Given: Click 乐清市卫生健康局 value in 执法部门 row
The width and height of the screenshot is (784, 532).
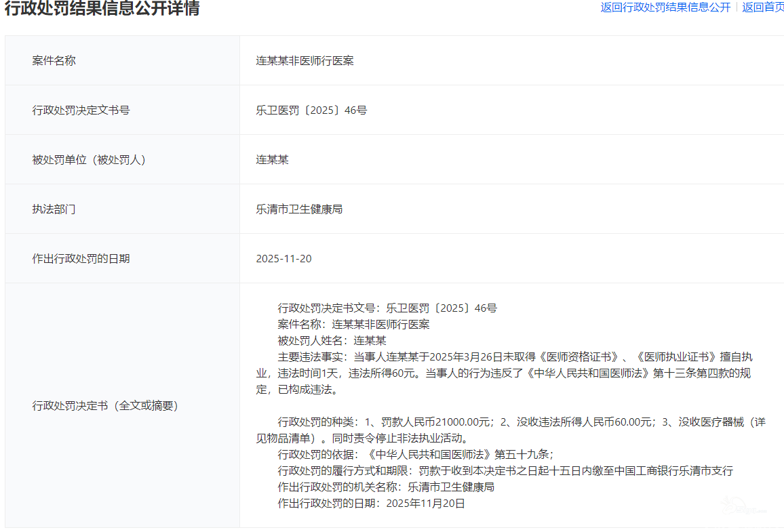Looking at the screenshot, I should tap(299, 209).
